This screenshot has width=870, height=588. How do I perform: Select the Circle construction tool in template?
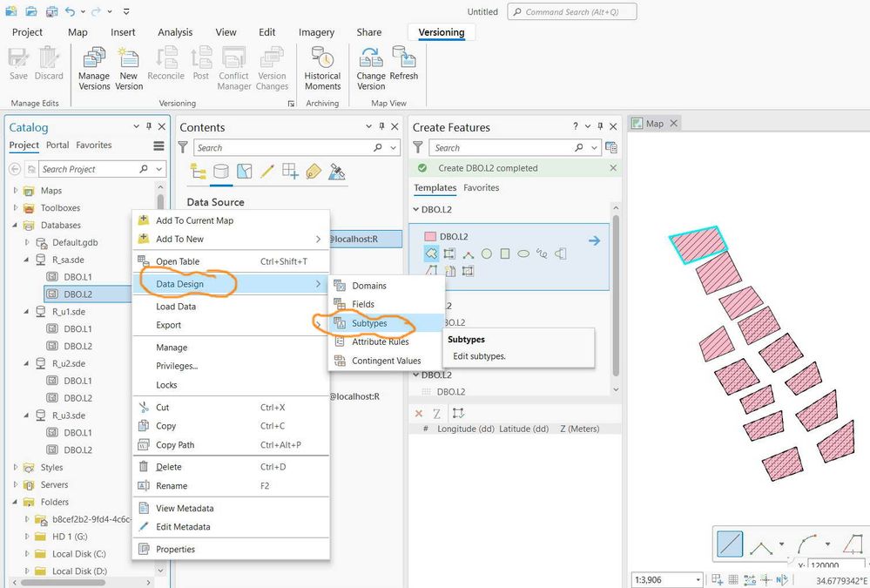tap(487, 253)
